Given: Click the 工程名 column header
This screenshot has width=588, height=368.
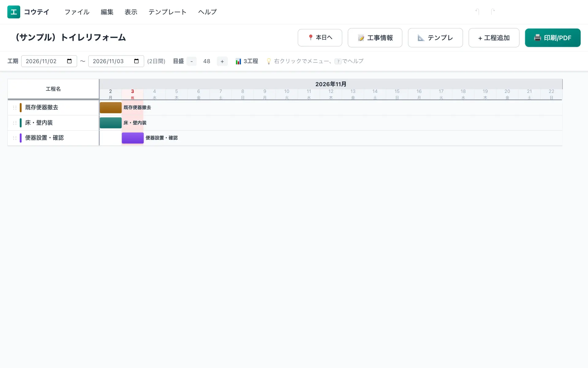Looking at the screenshot, I should click(x=53, y=89).
